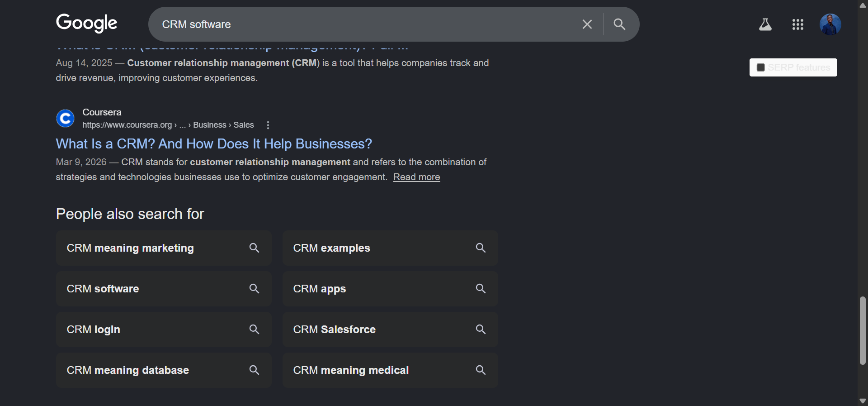Click magnifier icon on CRM login
Image resolution: width=868 pixels, height=406 pixels.
tap(254, 330)
